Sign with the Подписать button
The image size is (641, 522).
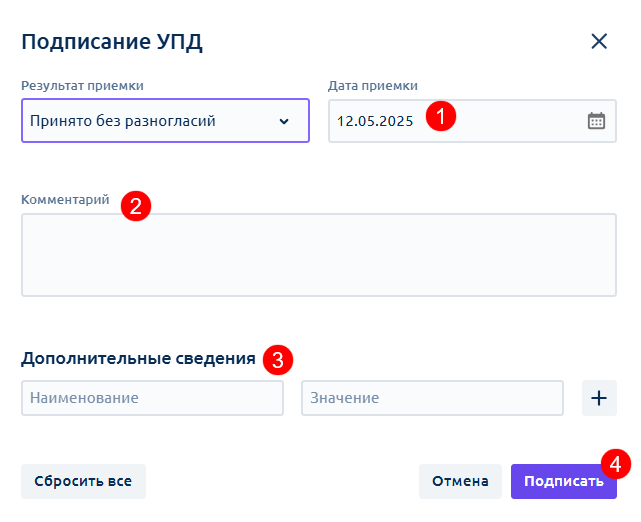click(x=564, y=482)
